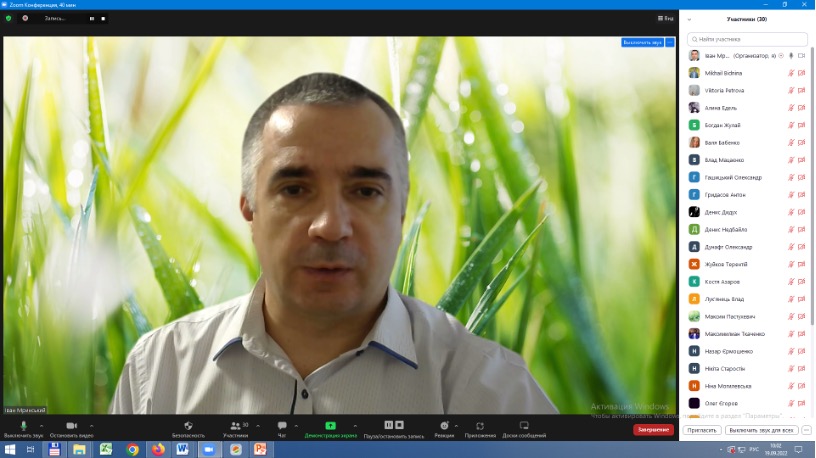Toggle organizer Іван camera icon in list
The width and height of the screenshot is (816, 458).
pyautogui.click(x=801, y=56)
